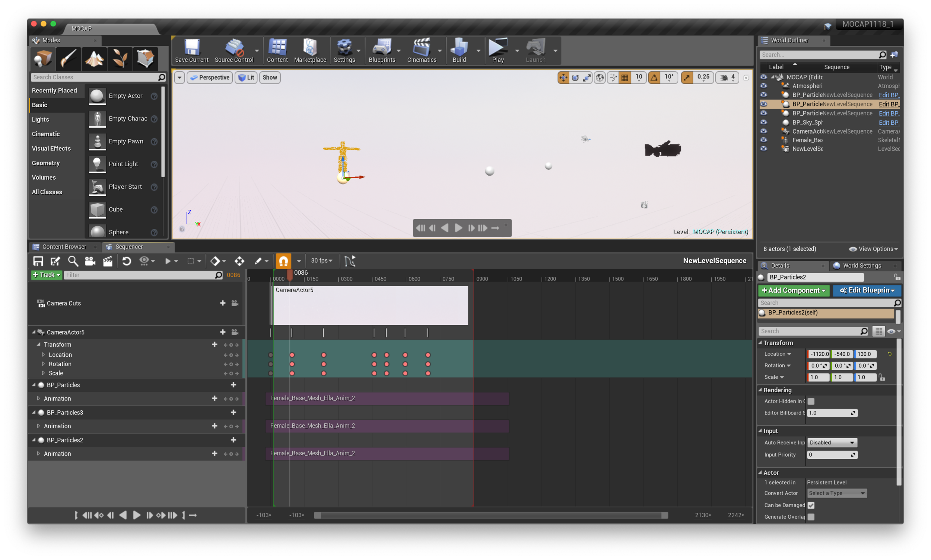
Task: Select the All Classes category
Action: (47, 192)
